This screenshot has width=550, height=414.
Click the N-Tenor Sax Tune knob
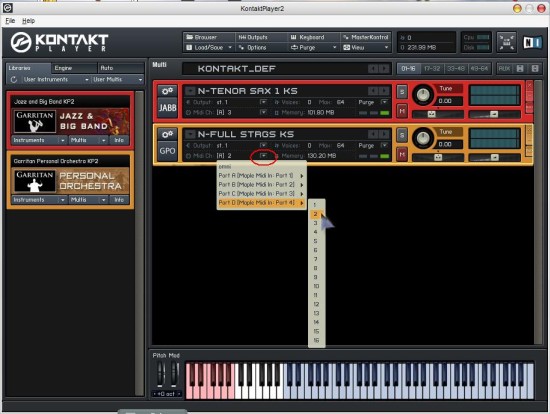(x=423, y=95)
